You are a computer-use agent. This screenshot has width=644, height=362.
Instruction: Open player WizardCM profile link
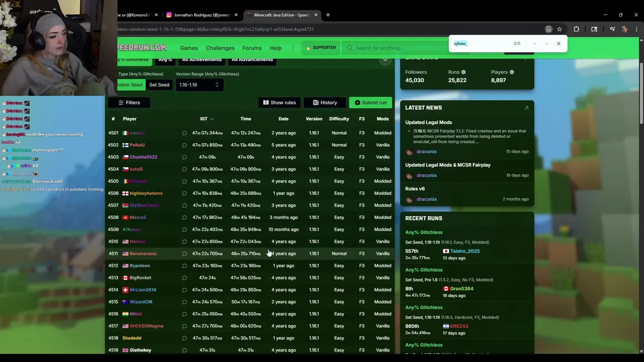(141, 302)
